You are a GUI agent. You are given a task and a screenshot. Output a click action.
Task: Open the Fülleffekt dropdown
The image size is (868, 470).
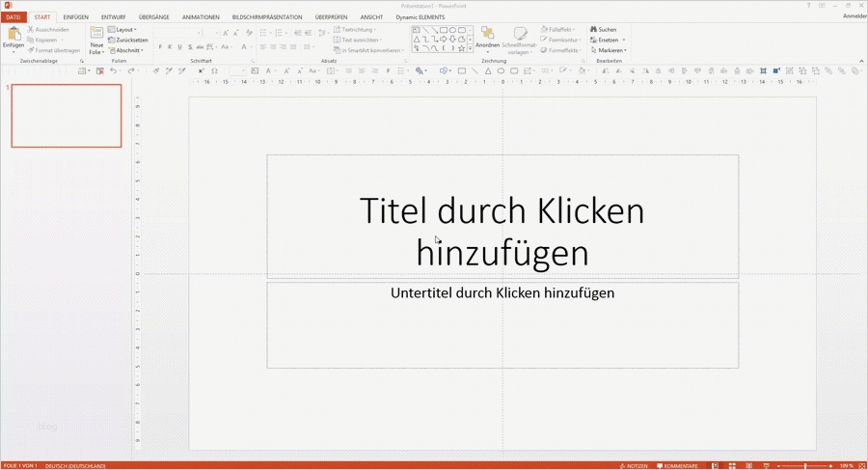pyautogui.click(x=558, y=29)
